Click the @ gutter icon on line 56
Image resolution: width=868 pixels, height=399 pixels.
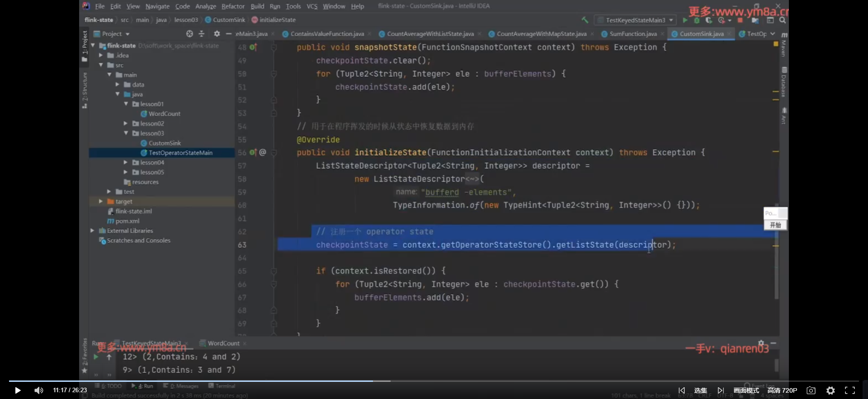click(263, 153)
